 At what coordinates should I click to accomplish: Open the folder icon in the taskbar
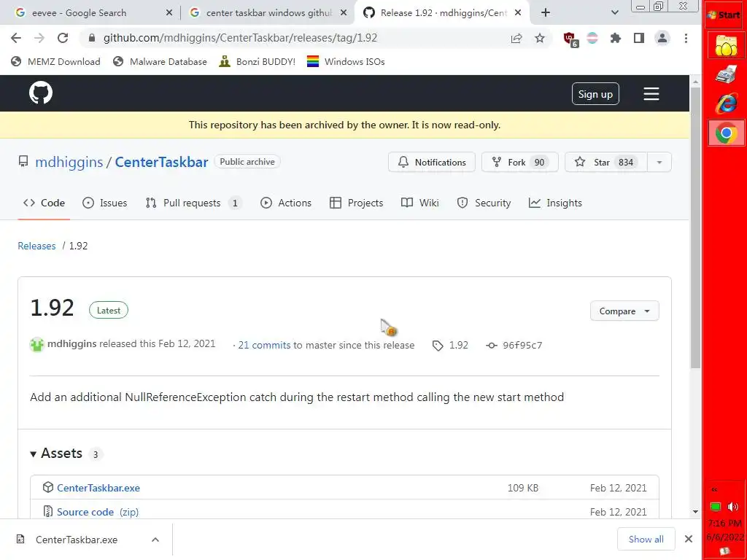coord(726,46)
